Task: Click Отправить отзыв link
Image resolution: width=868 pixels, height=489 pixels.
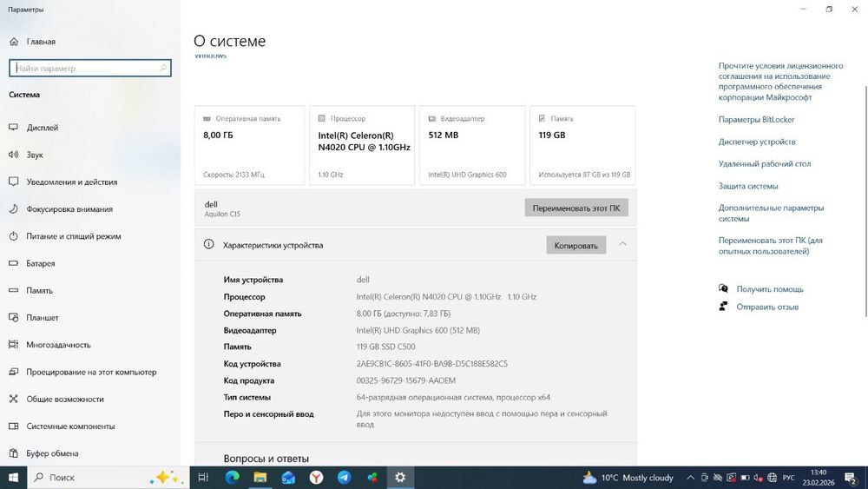Action: (x=767, y=307)
